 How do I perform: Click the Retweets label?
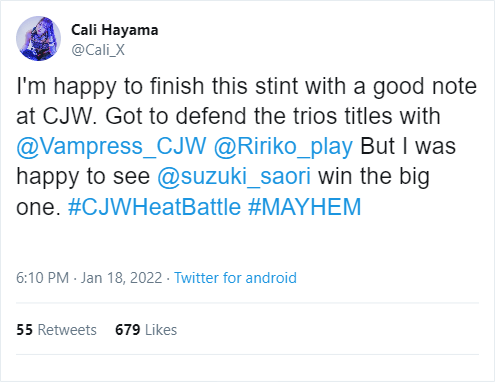(x=67, y=330)
